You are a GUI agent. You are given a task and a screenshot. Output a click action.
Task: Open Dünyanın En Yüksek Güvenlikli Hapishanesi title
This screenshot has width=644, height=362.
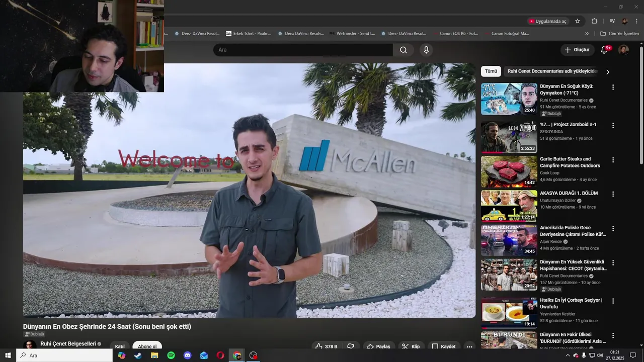574,265
